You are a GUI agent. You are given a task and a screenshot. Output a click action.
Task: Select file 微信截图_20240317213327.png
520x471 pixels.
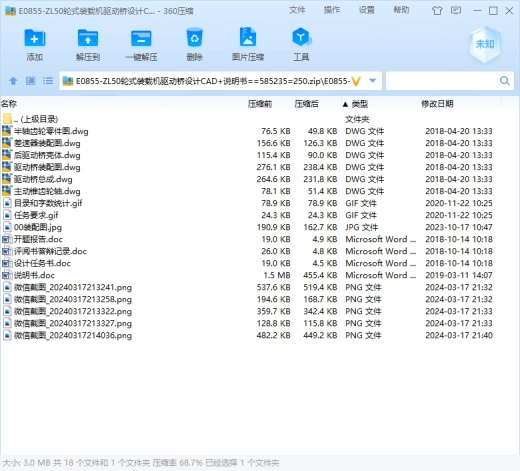click(73, 323)
